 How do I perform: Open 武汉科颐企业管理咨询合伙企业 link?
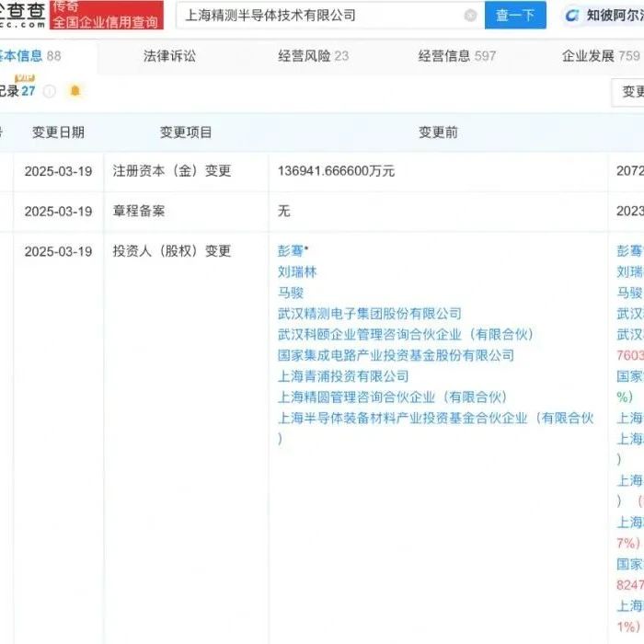[406, 334]
